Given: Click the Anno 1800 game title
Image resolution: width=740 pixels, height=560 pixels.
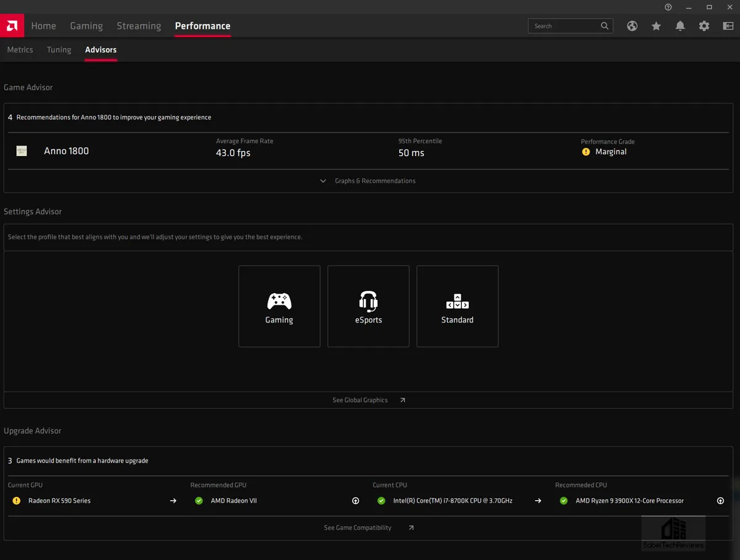Looking at the screenshot, I should [x=67, y=151].
